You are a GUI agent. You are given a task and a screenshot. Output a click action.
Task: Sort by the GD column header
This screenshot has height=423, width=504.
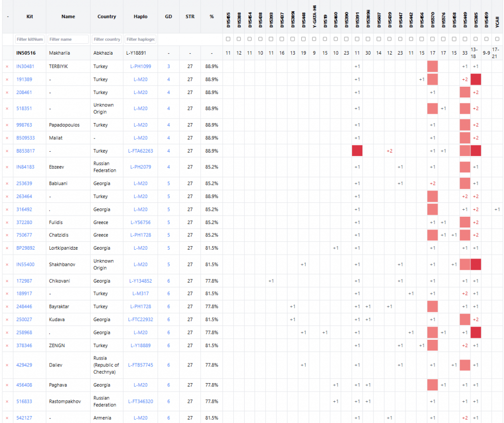(x=168, y=17)
